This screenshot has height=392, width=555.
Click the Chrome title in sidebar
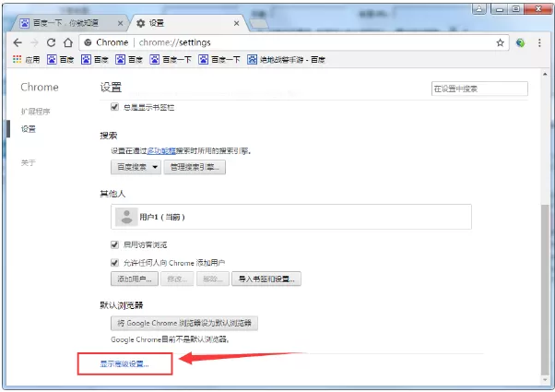40,87
